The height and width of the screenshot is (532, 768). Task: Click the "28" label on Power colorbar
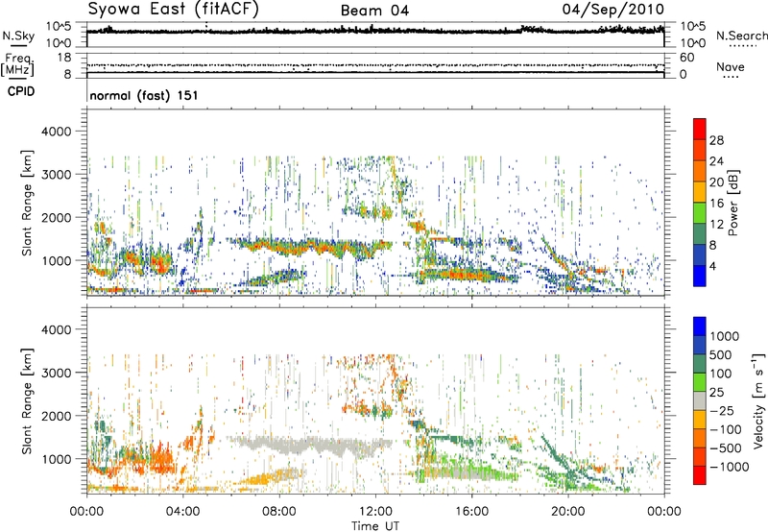click(x=716, y=140)
